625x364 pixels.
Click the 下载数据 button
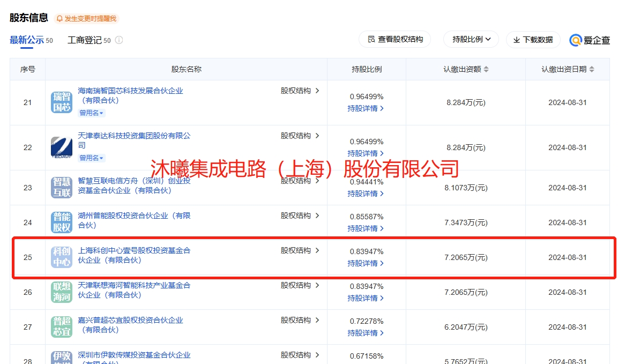pyautogui.click(x=533, y=40)
